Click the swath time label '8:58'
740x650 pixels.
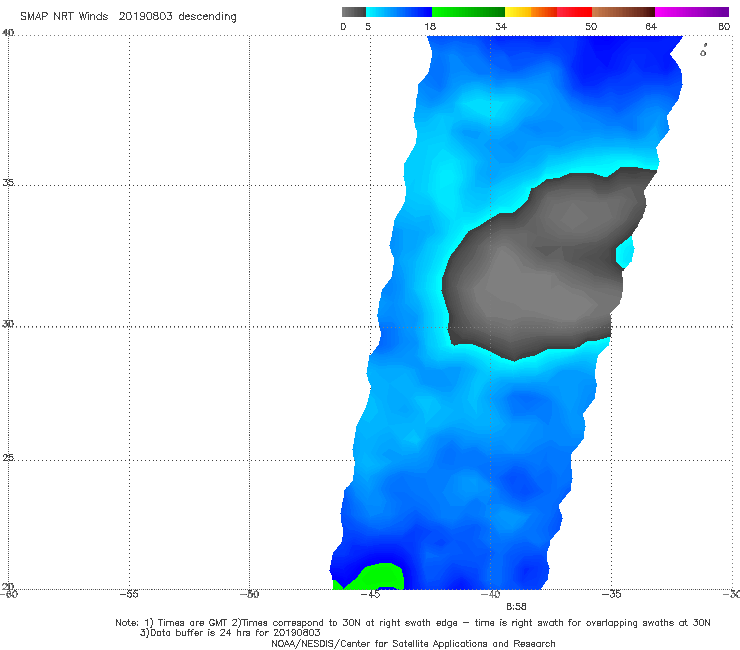516,607
